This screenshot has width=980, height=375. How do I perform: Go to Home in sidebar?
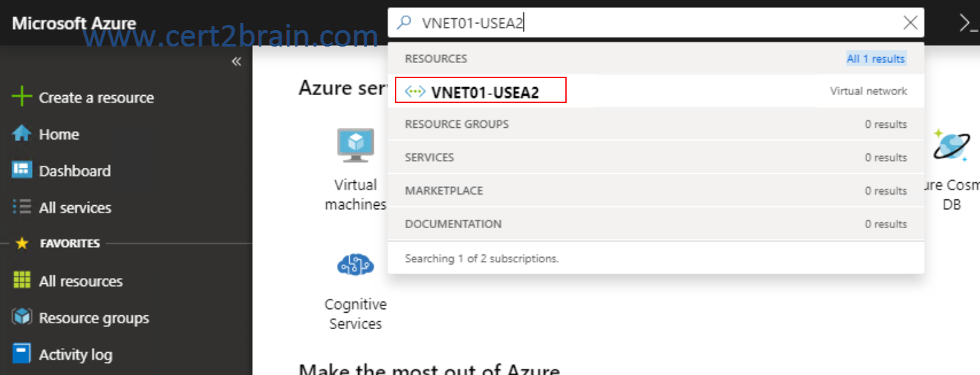pos(59,134)
